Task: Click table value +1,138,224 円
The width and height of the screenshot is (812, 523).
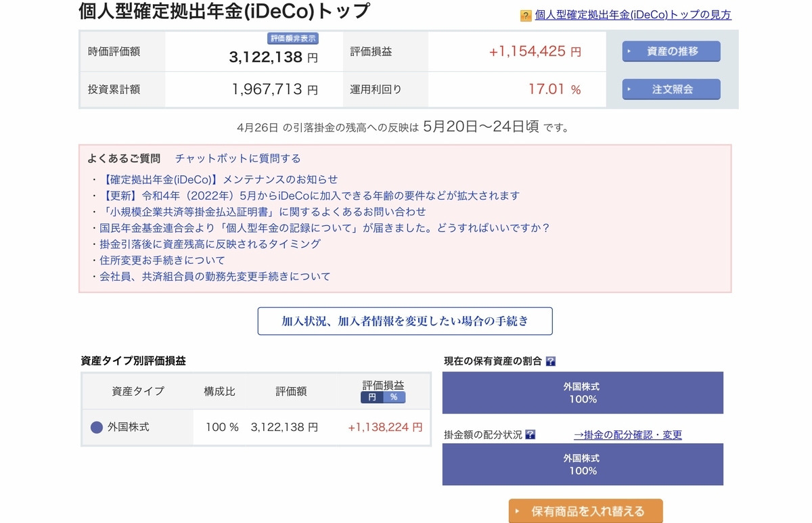Action: tap(385, 428)
